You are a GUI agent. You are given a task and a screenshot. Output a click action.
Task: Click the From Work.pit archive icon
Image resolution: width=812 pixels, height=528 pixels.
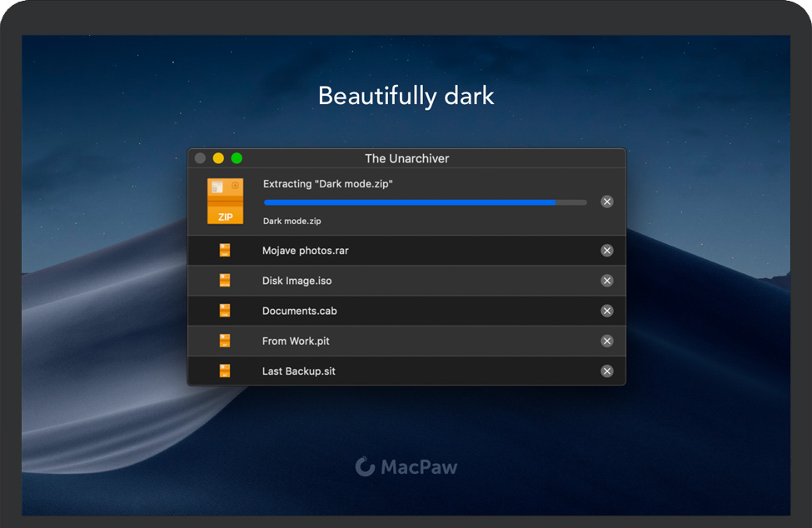225,341
